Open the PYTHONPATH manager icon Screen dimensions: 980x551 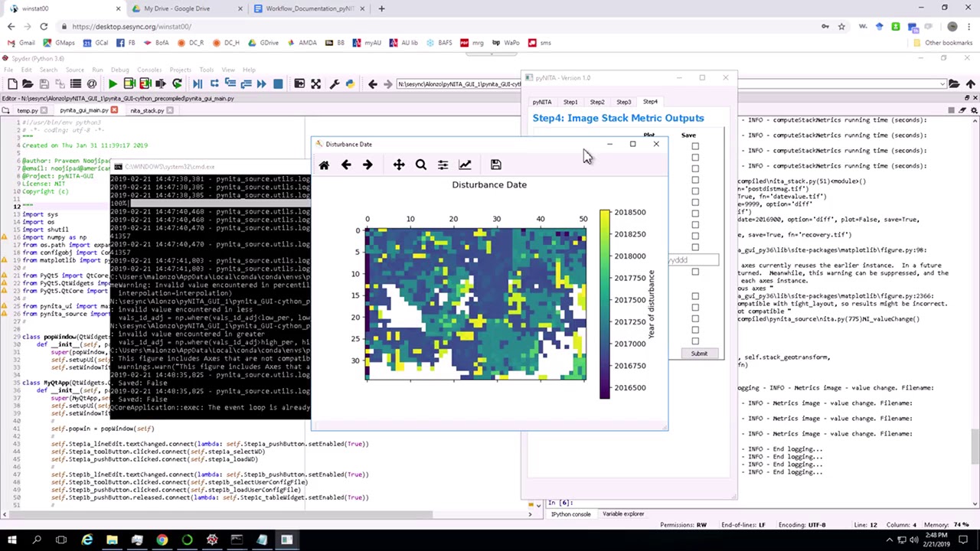click(350, 83)
